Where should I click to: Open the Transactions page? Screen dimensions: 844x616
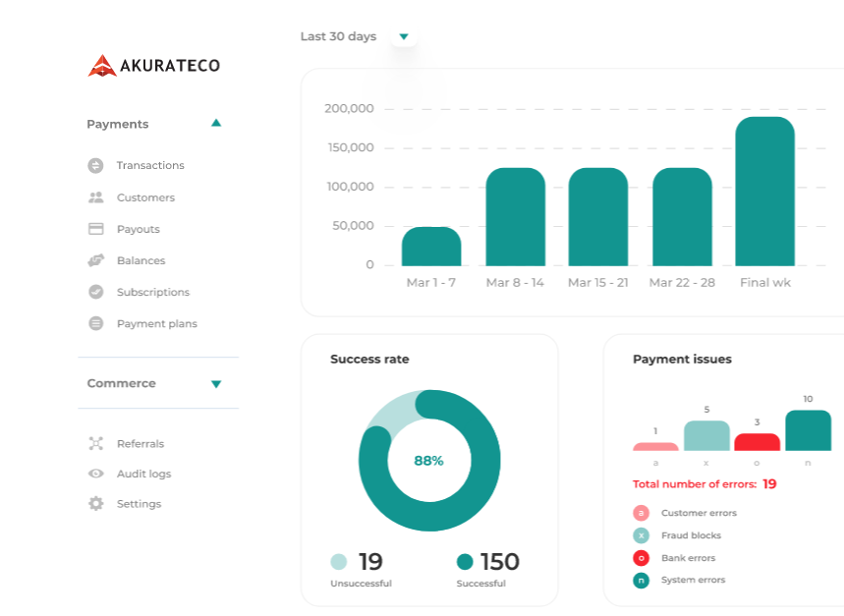pyautogui.click(x=150, y=166)
